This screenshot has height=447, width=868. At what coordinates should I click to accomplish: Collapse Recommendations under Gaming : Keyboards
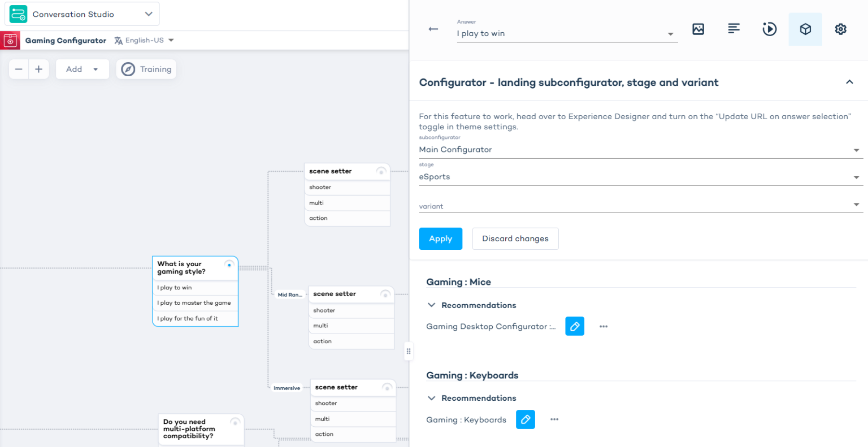432,398
